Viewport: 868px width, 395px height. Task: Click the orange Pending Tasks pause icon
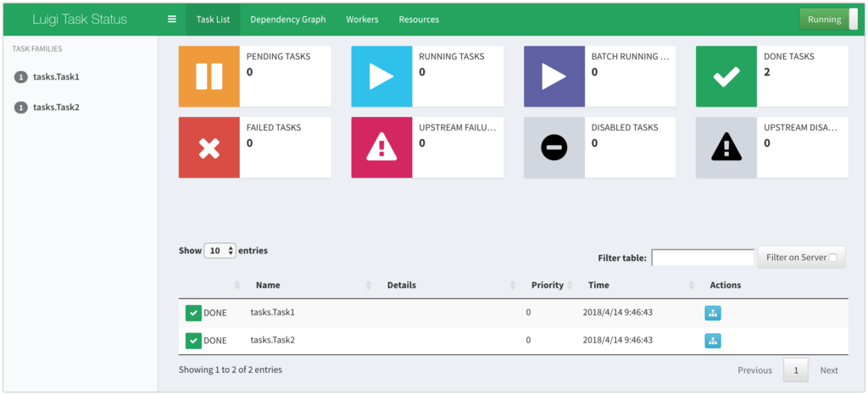209,76
